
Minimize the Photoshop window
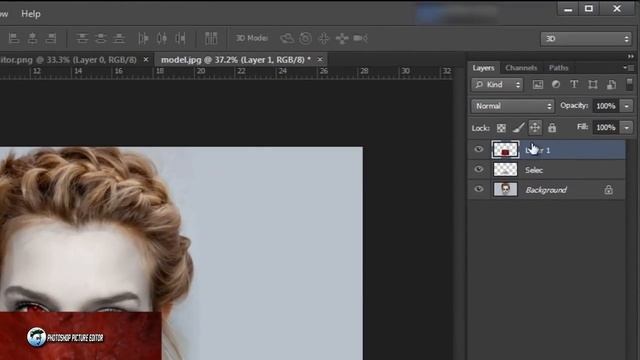click(x=568, y=9)
